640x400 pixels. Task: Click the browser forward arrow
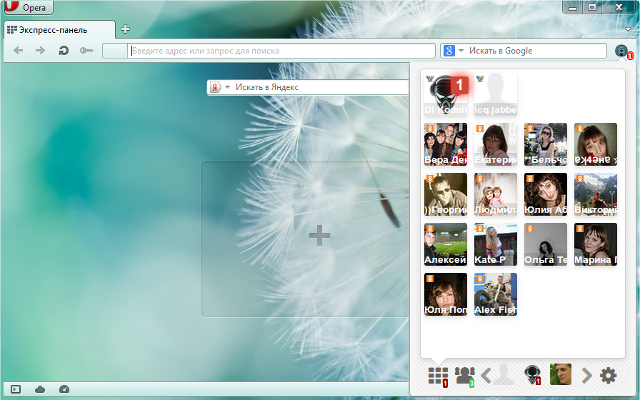click(x=41, y=50)
